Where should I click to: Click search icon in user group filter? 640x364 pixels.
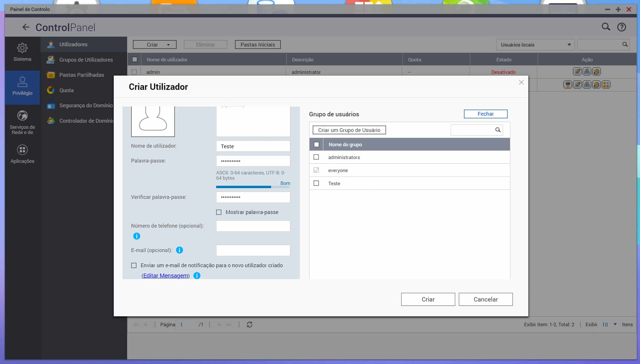498,130
